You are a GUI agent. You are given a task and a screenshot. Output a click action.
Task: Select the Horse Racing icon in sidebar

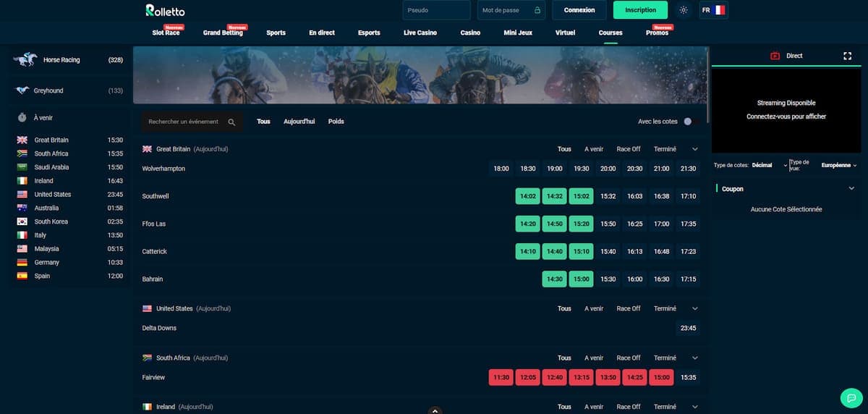point(25,60)
